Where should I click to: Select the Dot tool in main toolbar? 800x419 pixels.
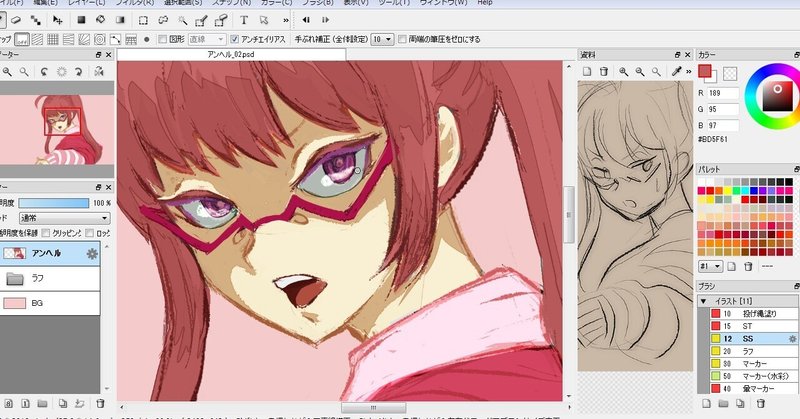36,20
